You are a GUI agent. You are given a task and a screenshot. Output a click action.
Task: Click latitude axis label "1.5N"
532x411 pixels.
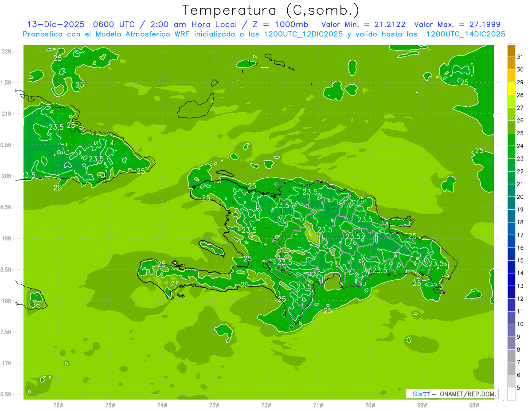pos(7,82)
